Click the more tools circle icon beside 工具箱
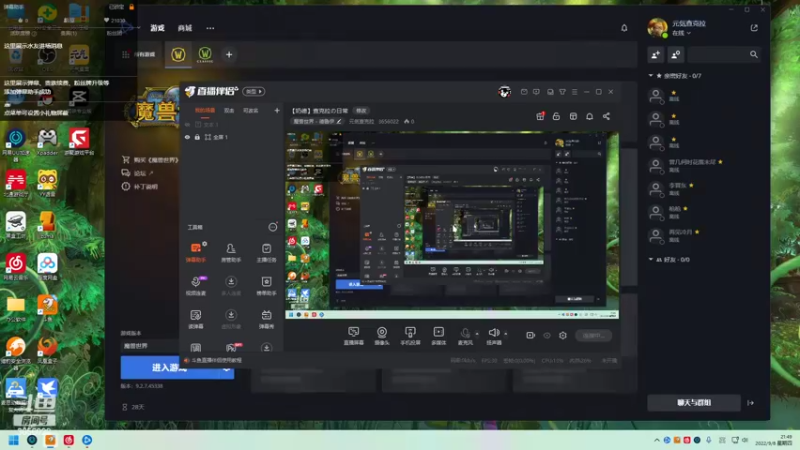 coord(273,227)
